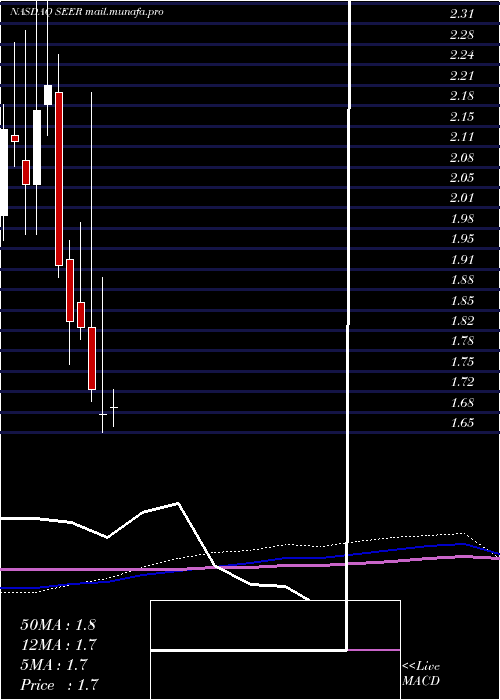Click the 2.11 price axis label
The image size is (500, 700).
[462, 137]
